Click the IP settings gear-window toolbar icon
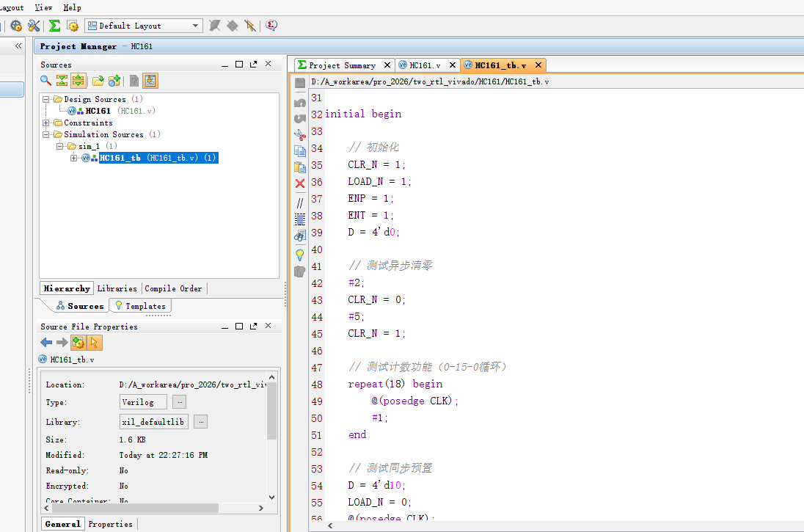Viewport: 804px width, 532px height. click(x=73, y=26)
